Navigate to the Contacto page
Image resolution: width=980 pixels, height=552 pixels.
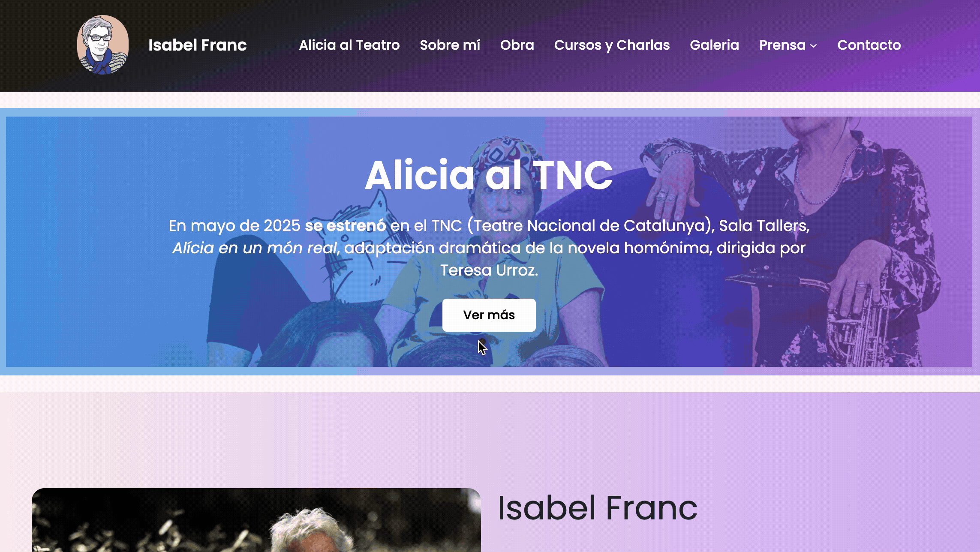tap(869, 45)
